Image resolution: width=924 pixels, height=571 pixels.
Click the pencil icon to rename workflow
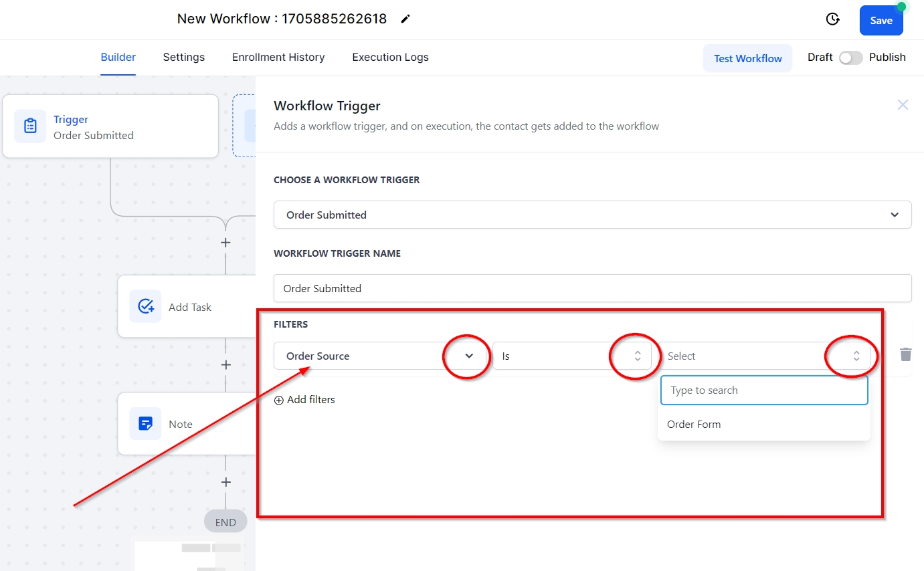click(x=405, y=19)
